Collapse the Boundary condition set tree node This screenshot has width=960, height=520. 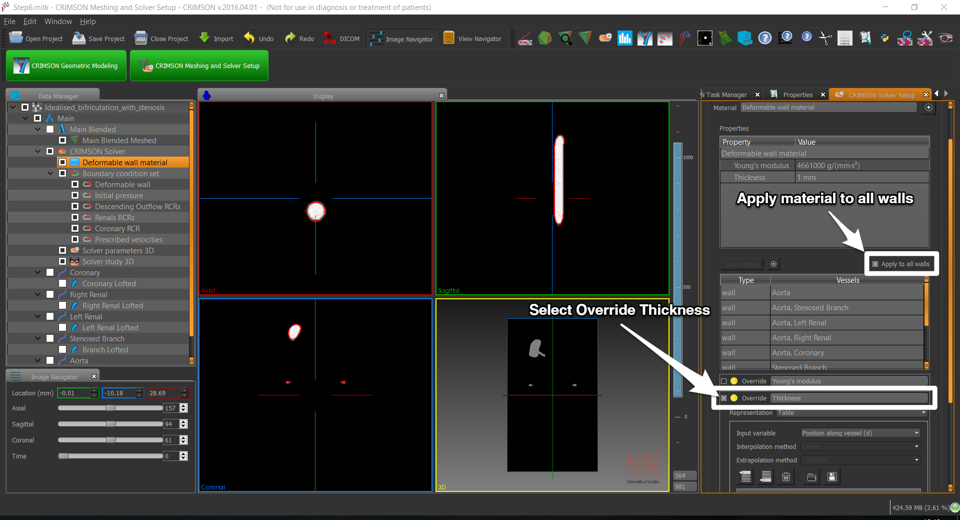click(x=51, y=173)
